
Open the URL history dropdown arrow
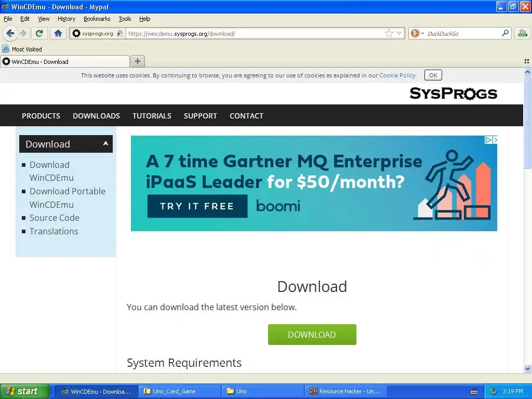tap(400, 33)
